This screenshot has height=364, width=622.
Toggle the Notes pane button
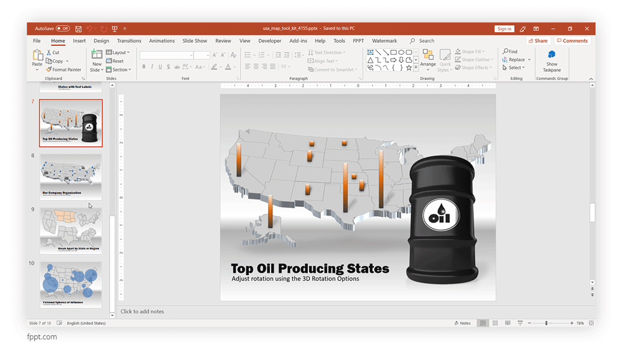462,323
